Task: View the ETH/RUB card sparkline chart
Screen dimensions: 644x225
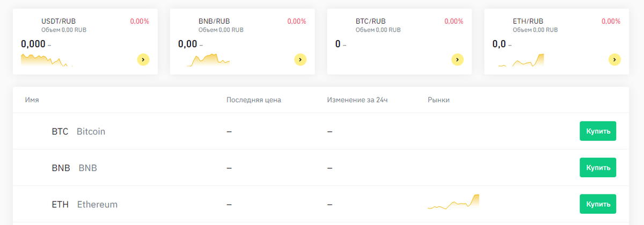Action: coord(521,60)
